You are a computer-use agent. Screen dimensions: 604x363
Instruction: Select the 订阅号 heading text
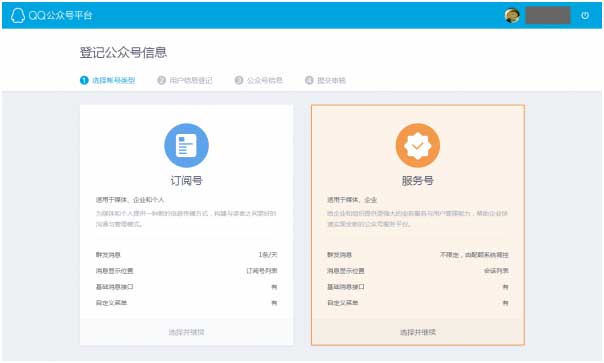click(186, 180)
